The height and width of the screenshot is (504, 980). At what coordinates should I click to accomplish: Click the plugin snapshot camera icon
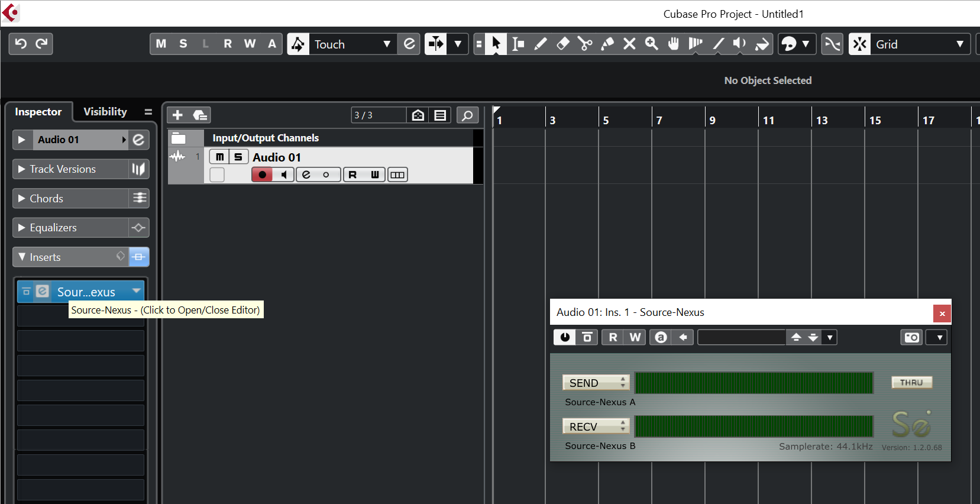(911, 337)
